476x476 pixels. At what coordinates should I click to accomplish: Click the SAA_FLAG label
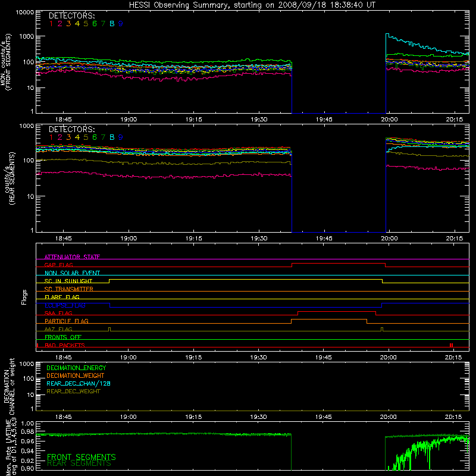click(58, 313)
